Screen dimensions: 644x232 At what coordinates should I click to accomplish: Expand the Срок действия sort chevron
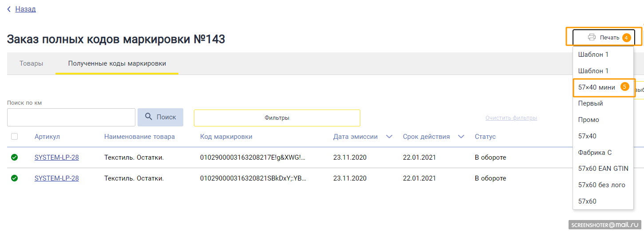click(461, 137)
